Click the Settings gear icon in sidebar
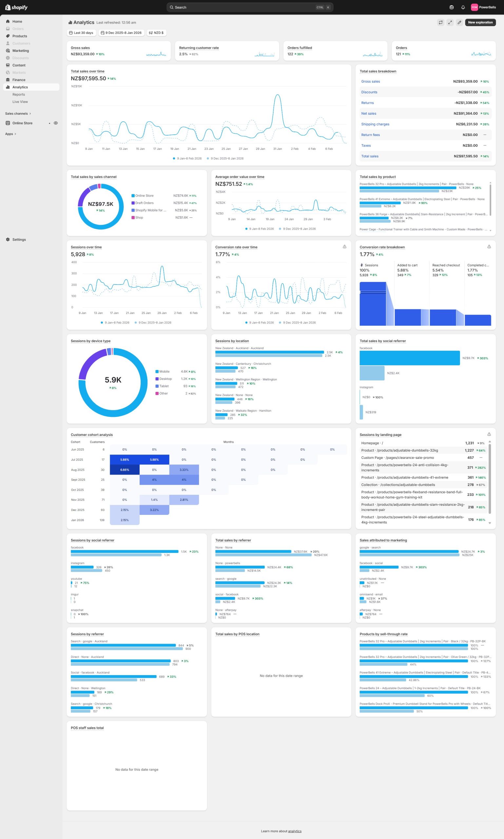Screen dimensions: 504x839 8,240
